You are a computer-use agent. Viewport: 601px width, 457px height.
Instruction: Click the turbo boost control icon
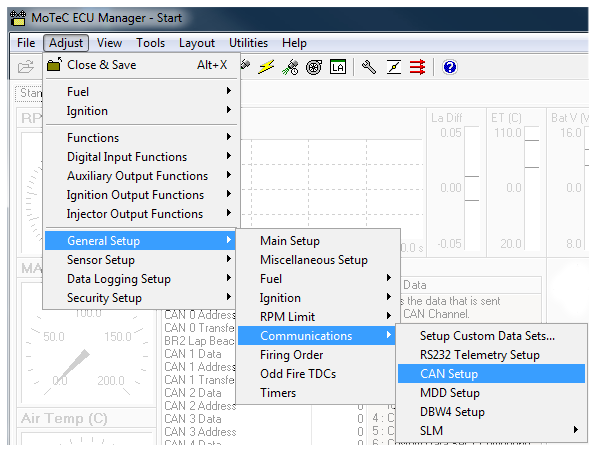tap(314, 67)
